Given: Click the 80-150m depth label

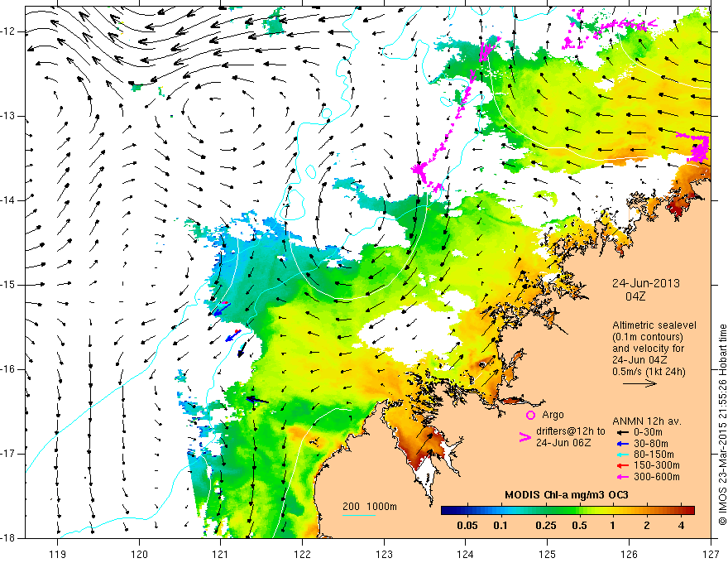Looking at the screenshot, I should (x=654, y=455).
